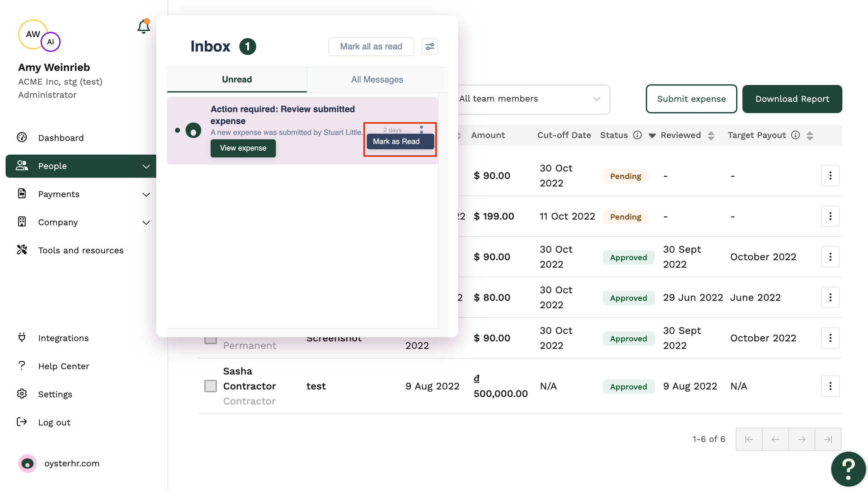Viewport: 868px width, 491px height.
Task: Click the Action required notification title
Action: click(x=282, y=115)
